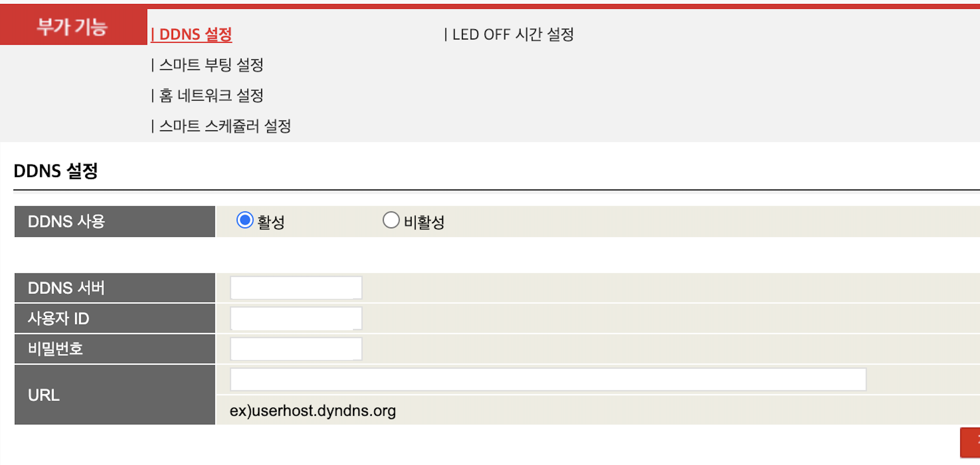Click into the 사용자 ID text field
This screenshot has width=980, height=465.
296,318
